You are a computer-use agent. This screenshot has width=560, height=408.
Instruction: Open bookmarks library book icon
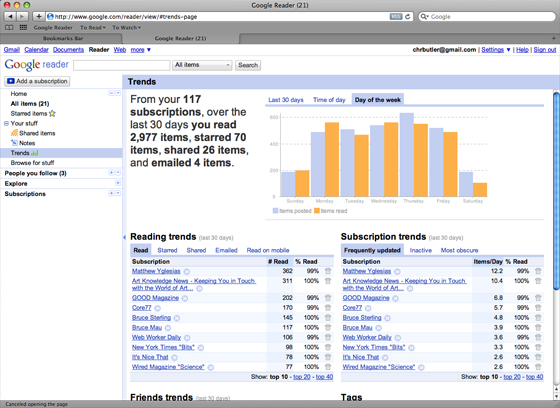point(9,28)
